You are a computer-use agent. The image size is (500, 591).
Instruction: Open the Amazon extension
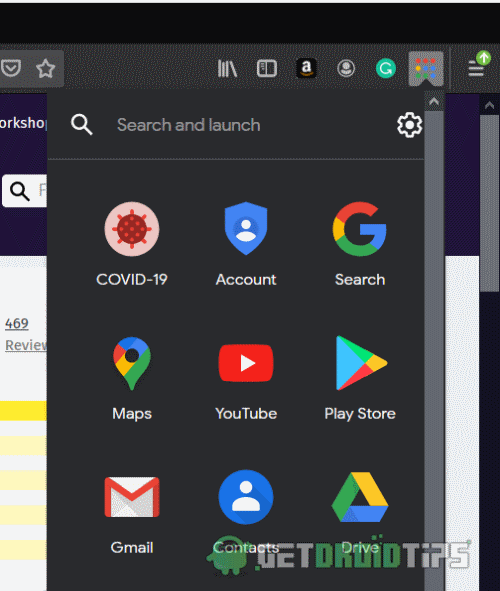point(306,68)
